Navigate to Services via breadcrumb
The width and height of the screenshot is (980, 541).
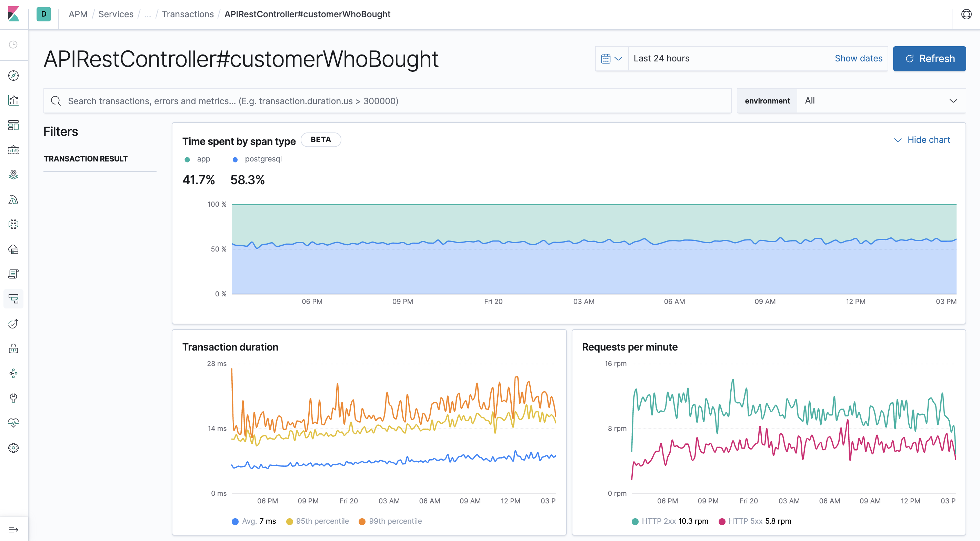pyautogui.click(x=115, y=14)
